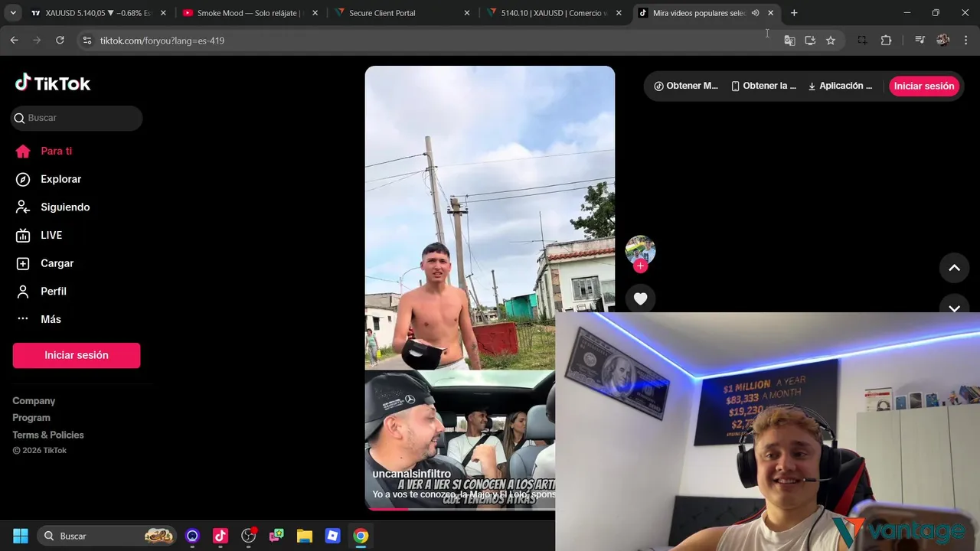
Task: Go back with browser back arrow
Action: 14,40
